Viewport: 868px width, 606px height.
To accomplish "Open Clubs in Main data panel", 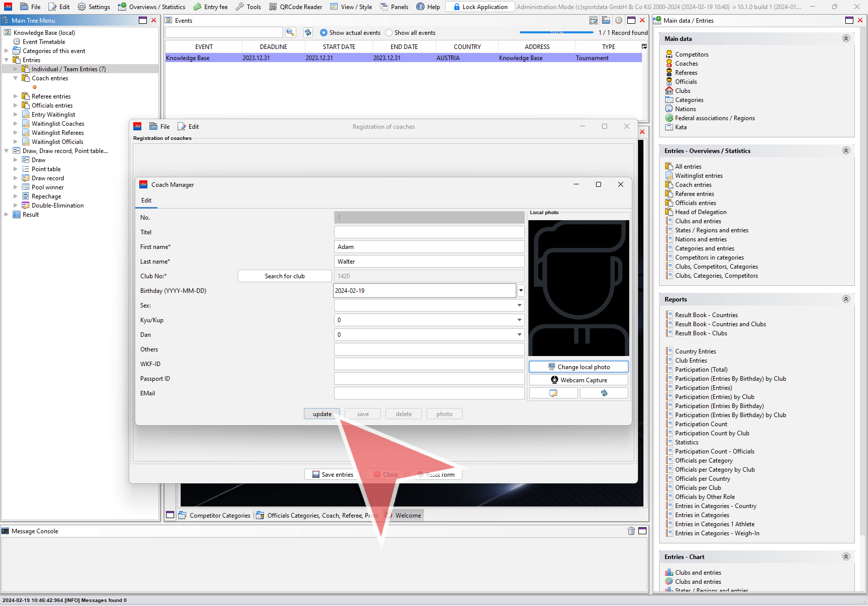I will click(x=682, y=91).
